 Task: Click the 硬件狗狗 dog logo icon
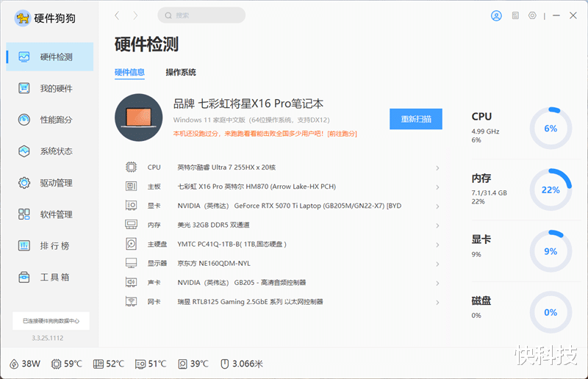point(23,18)
